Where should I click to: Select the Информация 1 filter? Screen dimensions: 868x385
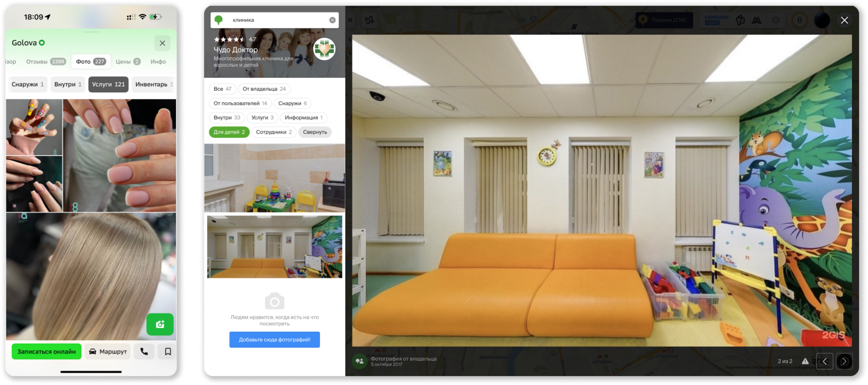304,118
